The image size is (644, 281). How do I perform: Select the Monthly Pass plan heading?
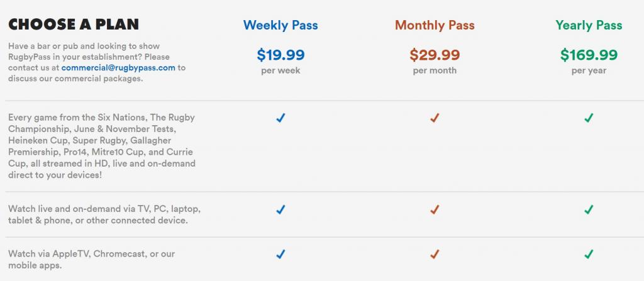coord(435,25)
